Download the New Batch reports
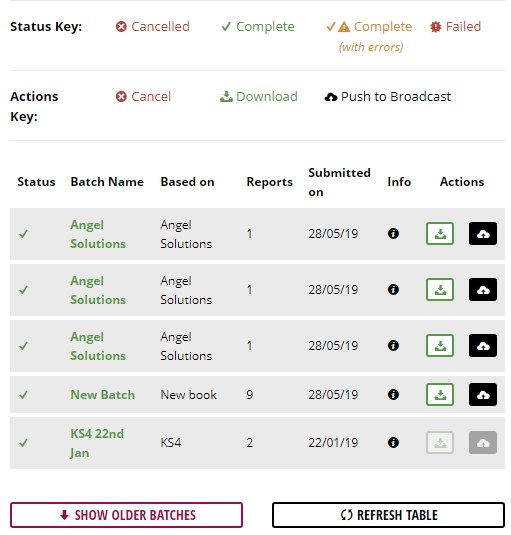Image resolution: width=511 pixels, height=535 pixels. [x=440, y=395]
